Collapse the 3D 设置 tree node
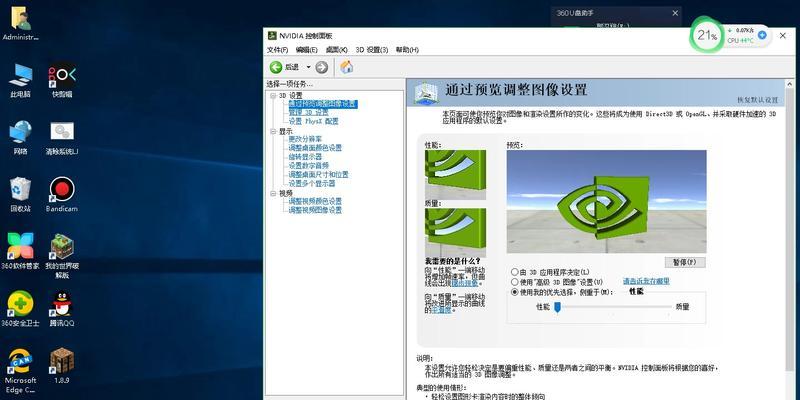The image size is (800, 400). pos(272,95)
